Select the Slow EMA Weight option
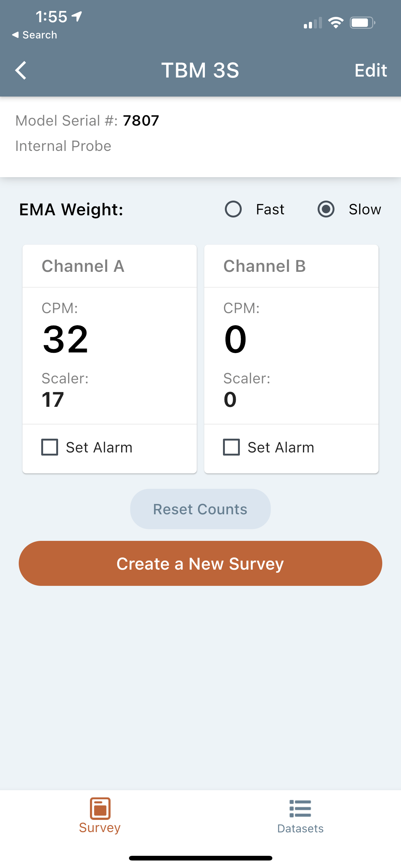 [326, 209]
